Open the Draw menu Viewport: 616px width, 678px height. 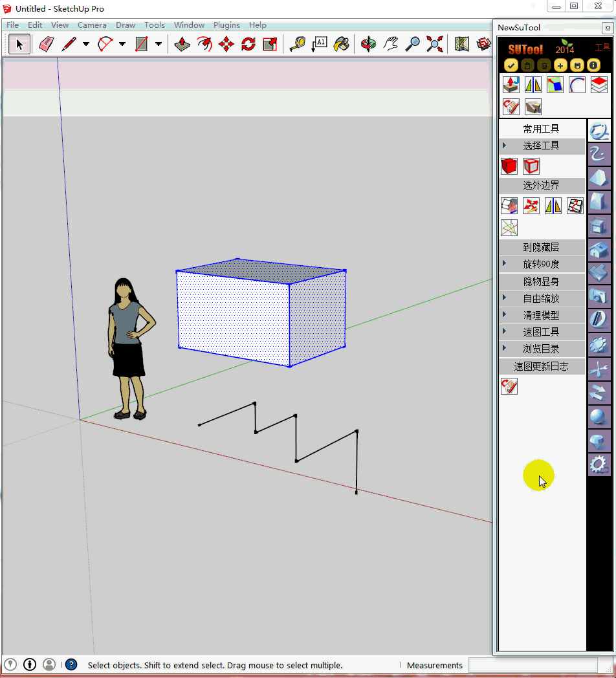click(x=126, y=25)
